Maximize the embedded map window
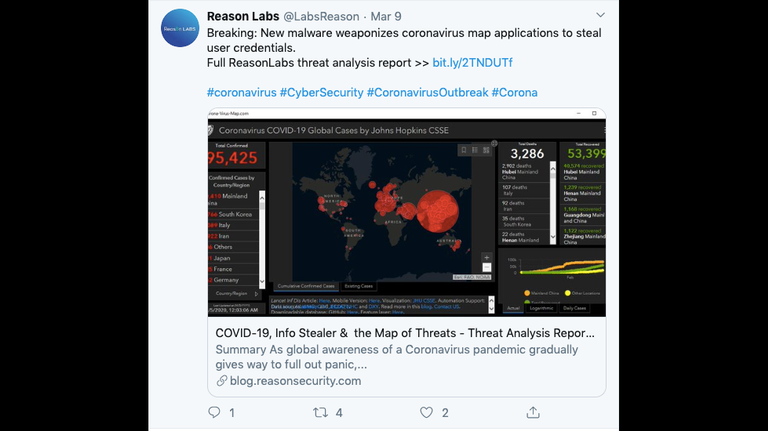 pyautogui.click(x=594, y=113)
